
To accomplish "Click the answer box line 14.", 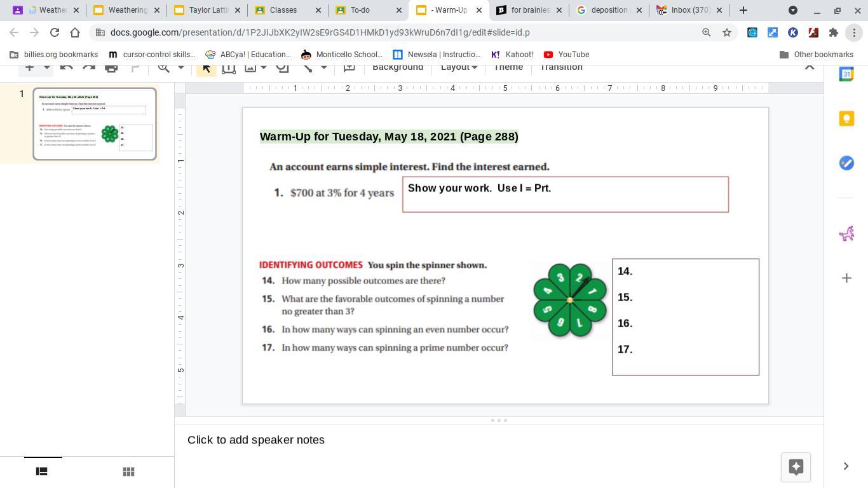I will click(625, 271).
